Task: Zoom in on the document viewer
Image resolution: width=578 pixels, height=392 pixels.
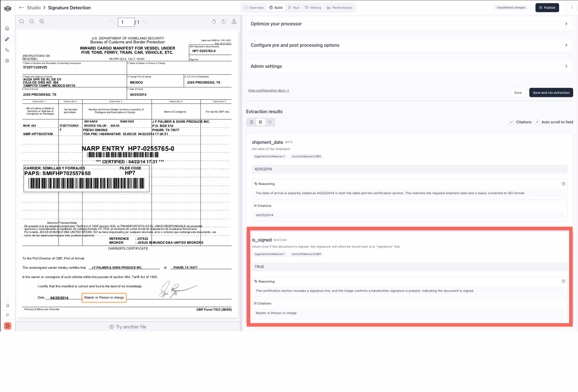Action: click(x=42, y=21)
